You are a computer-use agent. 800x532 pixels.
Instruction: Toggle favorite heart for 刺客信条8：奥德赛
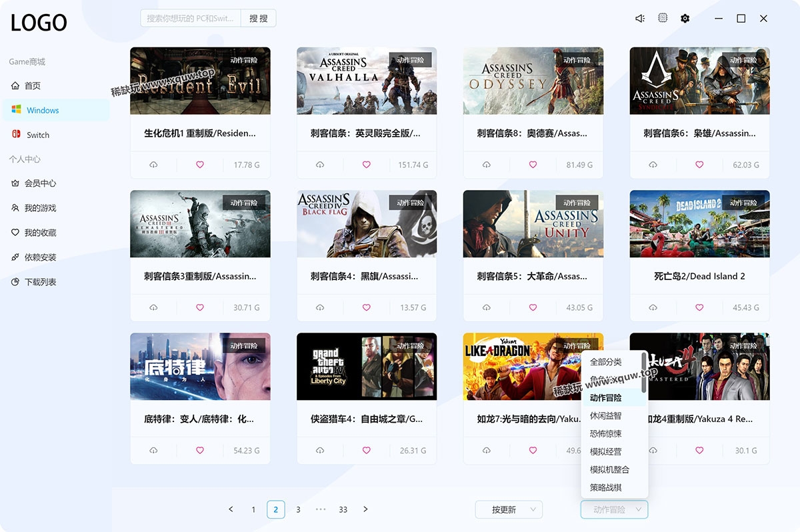(533, 165)
